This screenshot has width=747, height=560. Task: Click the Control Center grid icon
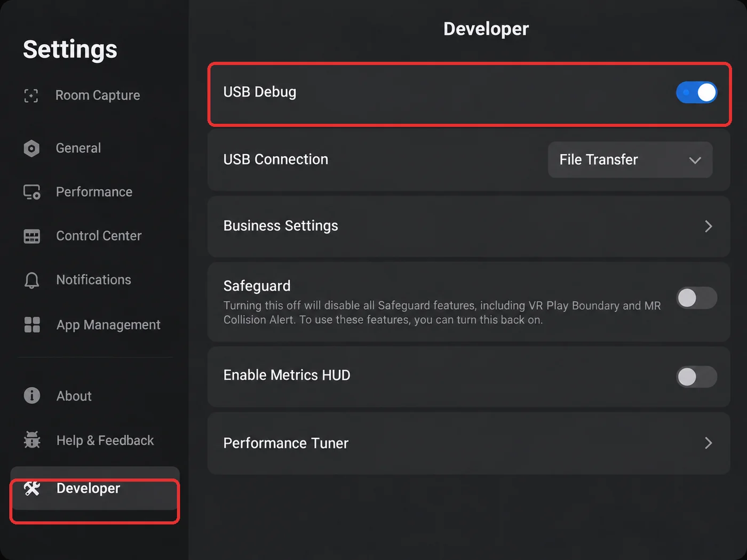pyautogui.click(x=32, y=236)
